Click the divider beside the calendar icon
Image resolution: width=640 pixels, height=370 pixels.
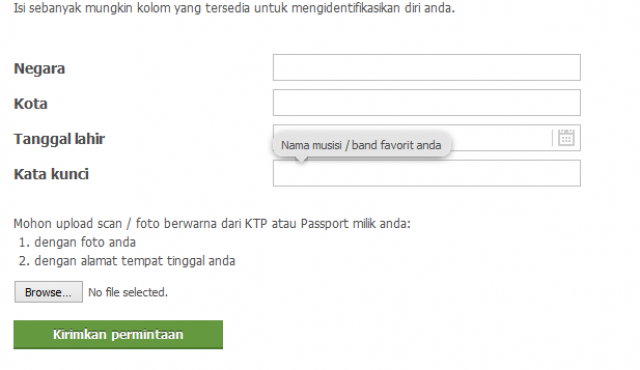click(x=552, y=137)
